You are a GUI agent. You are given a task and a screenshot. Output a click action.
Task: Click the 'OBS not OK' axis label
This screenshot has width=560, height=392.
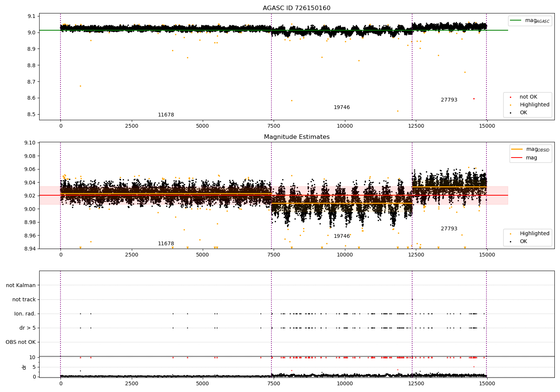(x=21, y=342)
